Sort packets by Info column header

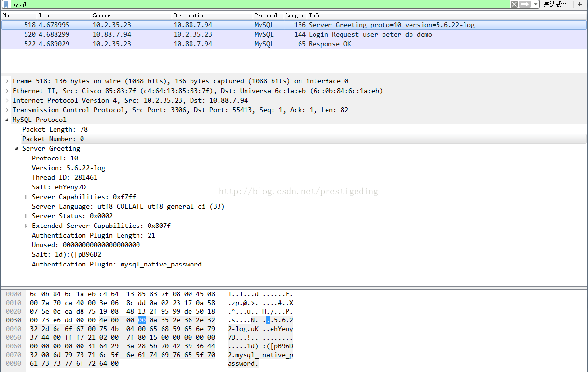pyautogui.click(x=315, y=15)
